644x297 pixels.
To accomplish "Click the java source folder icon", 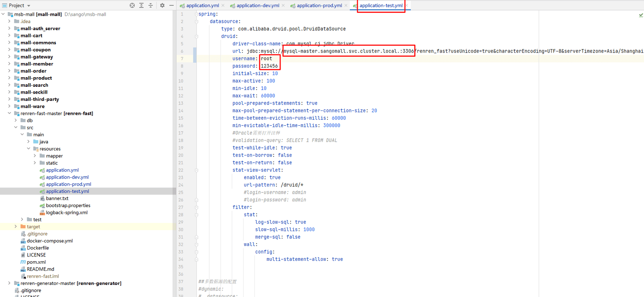I will (36, 142).
